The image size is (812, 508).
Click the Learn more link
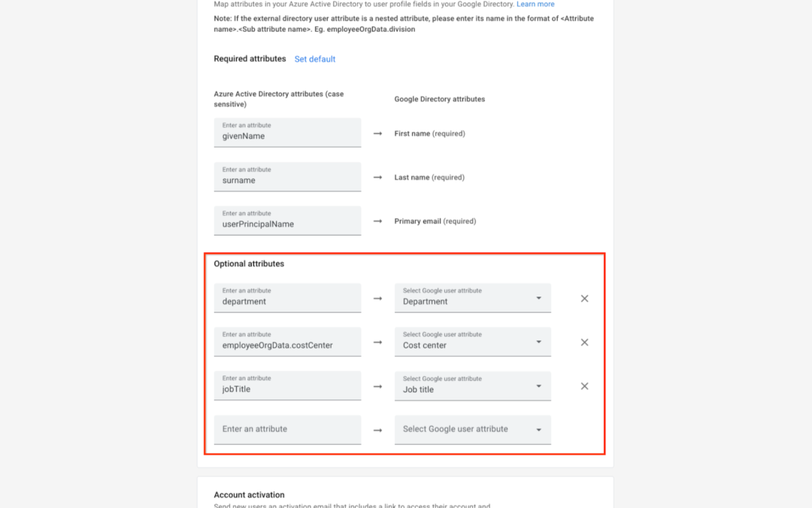point(535,5)
